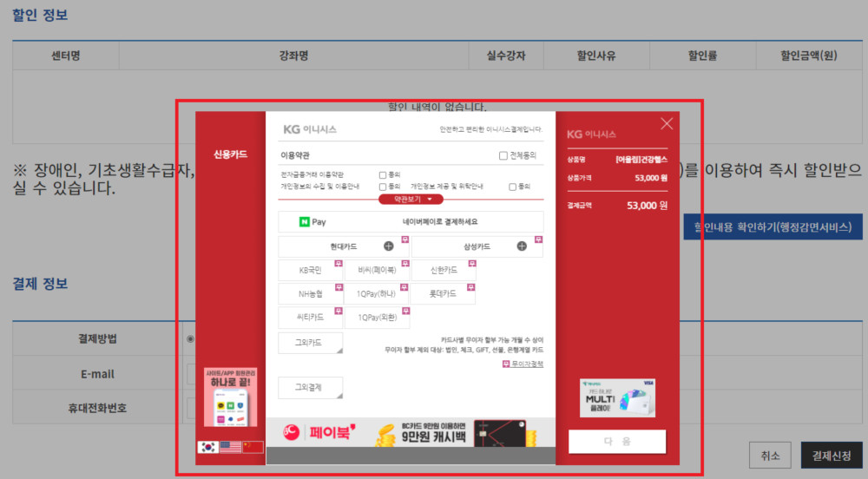Open the 무이자정책 interest-free policy link

[x=523, y=364]
